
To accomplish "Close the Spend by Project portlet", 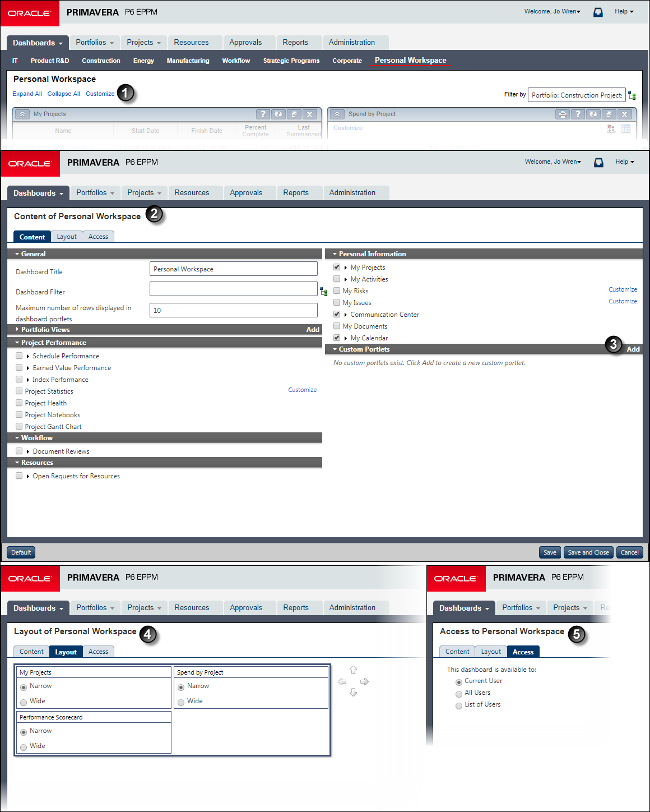I will coord(624,114).
